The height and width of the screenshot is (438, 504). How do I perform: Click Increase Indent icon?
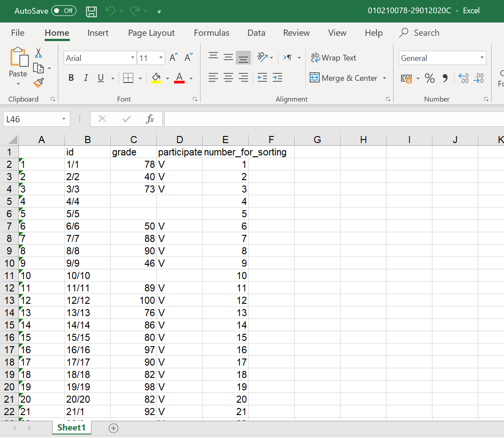(x=277, y=77)
